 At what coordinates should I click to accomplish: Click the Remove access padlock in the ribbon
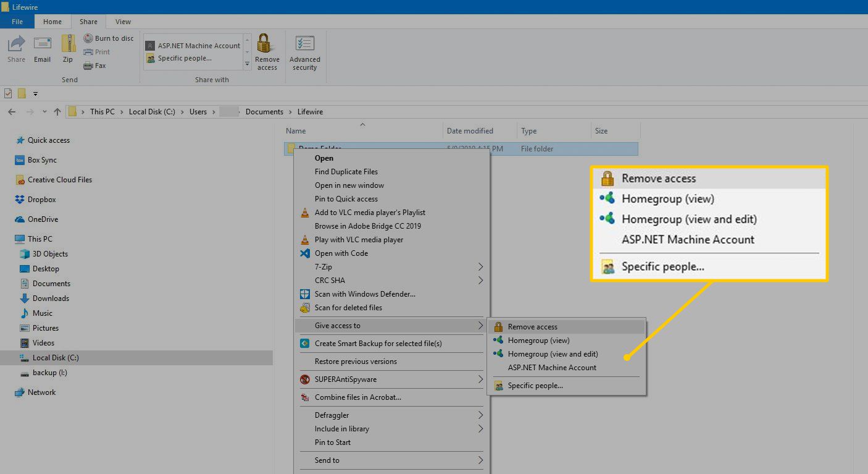click(267, 53)
